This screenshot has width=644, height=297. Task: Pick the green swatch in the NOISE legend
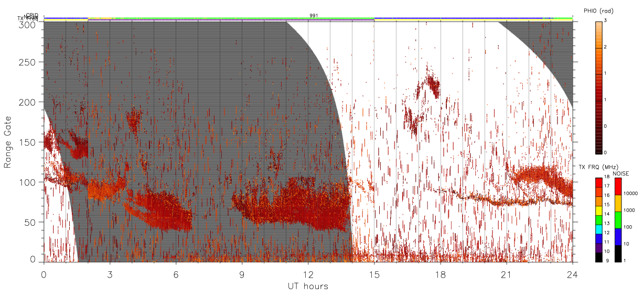(x=617, y=220)
